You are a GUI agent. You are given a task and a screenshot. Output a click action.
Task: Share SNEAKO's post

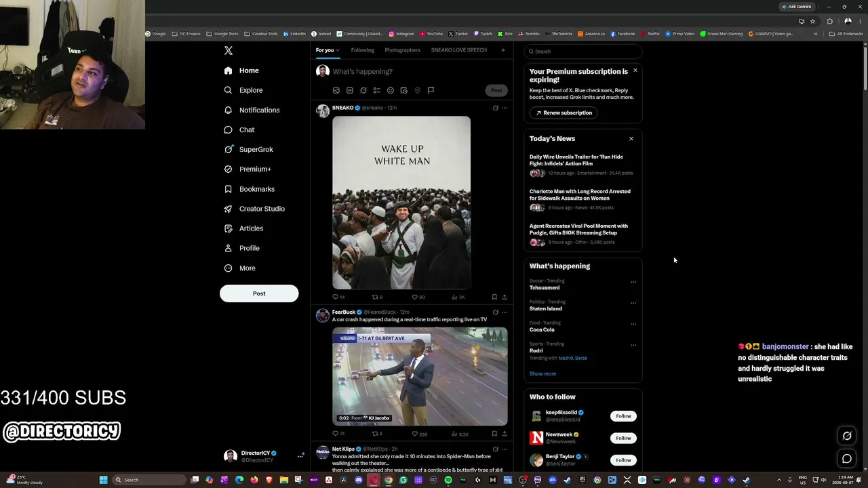click(504, 297)
